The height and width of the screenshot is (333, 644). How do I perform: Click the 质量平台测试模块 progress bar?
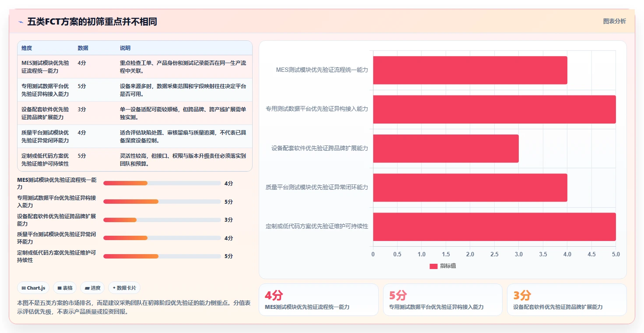[x=162, y=238]
